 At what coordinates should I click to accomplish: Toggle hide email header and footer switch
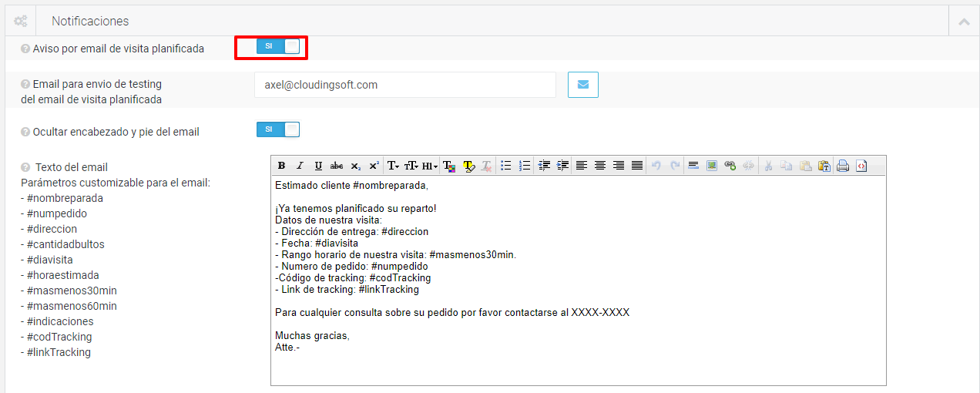tap(277, 129)
